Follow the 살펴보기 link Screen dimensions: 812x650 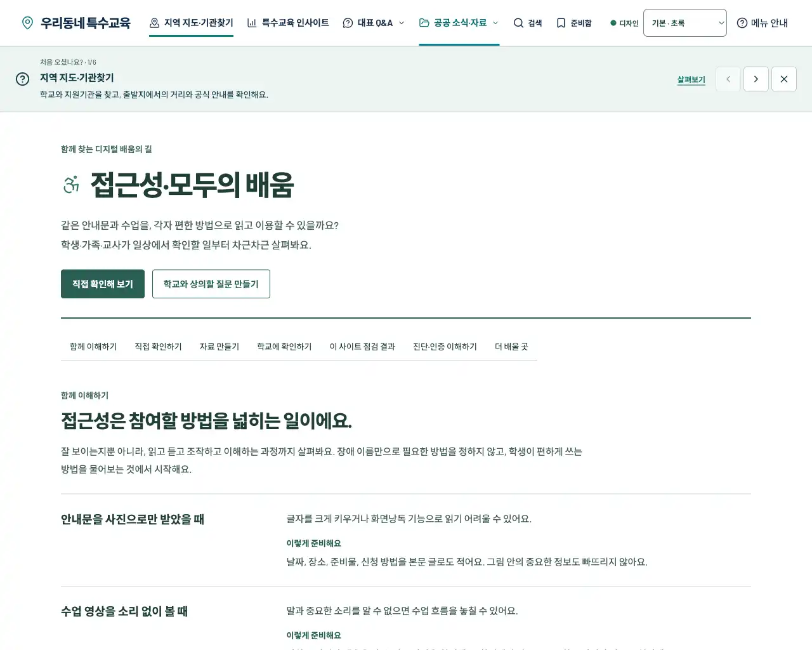(x=691, y=79)
